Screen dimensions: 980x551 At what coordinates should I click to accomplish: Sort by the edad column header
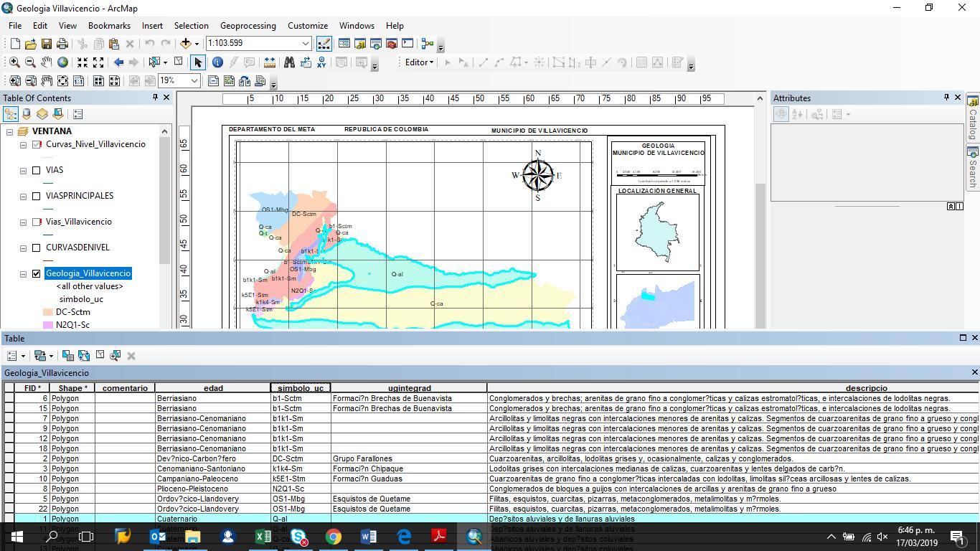tap(213, 388)
